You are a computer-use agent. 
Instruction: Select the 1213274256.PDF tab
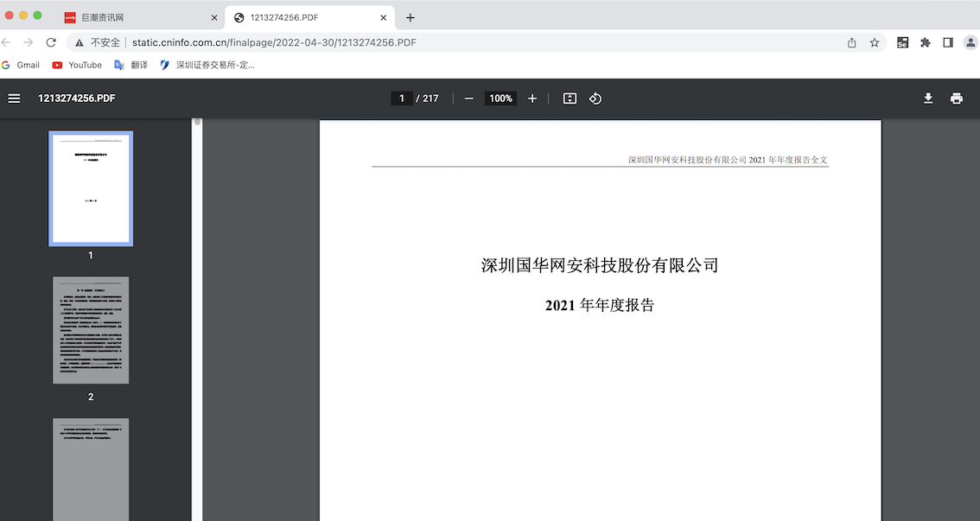(310, 17)
